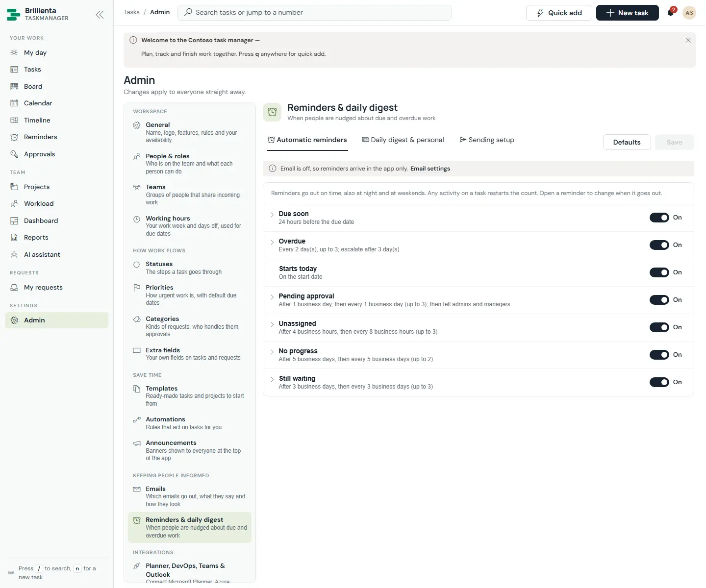Open Approvals sidebar icon

point(14,154)
